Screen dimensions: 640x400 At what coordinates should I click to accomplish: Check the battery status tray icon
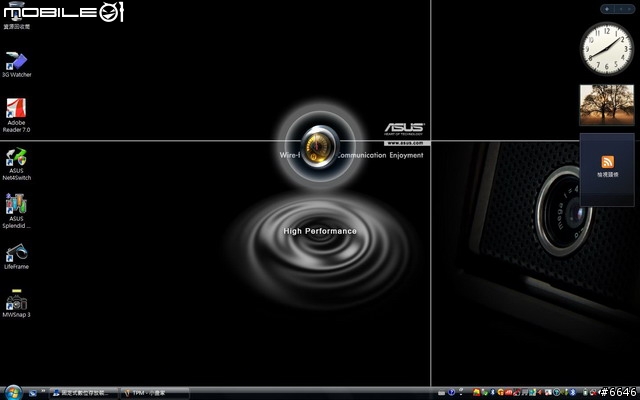click(x=585, y=392)
